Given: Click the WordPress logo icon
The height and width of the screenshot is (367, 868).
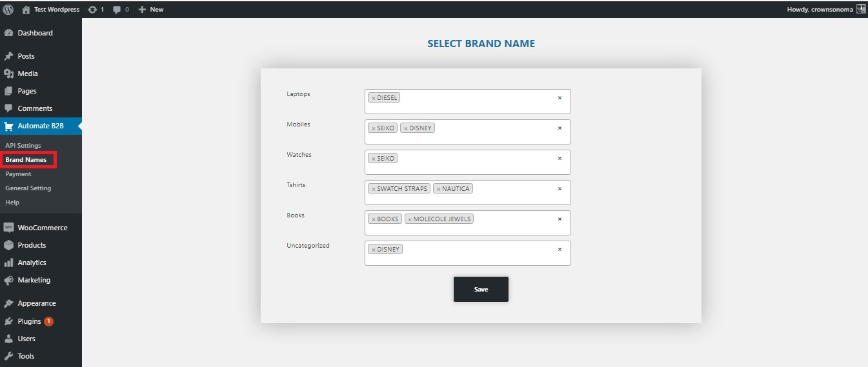Looking at the screenshot, I should [8, 9].
